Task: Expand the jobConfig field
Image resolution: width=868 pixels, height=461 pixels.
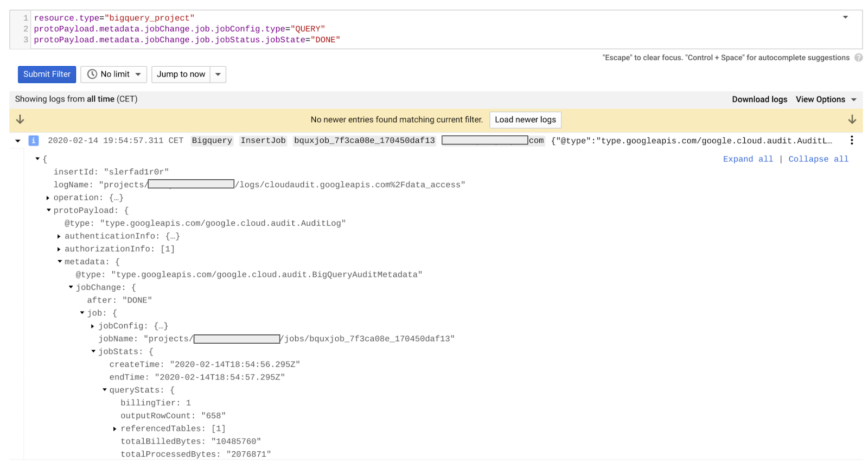Action: click(x=93, y=326)
